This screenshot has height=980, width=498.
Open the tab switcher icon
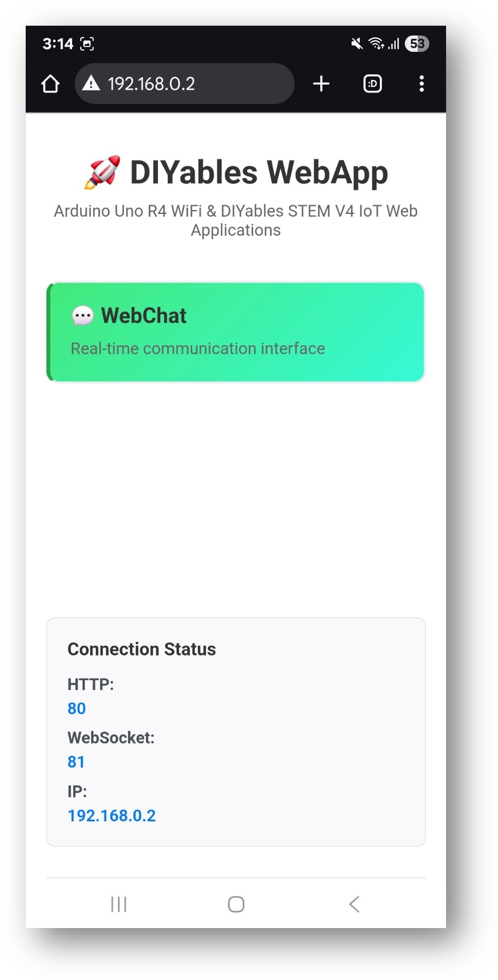tap(372, 84)
